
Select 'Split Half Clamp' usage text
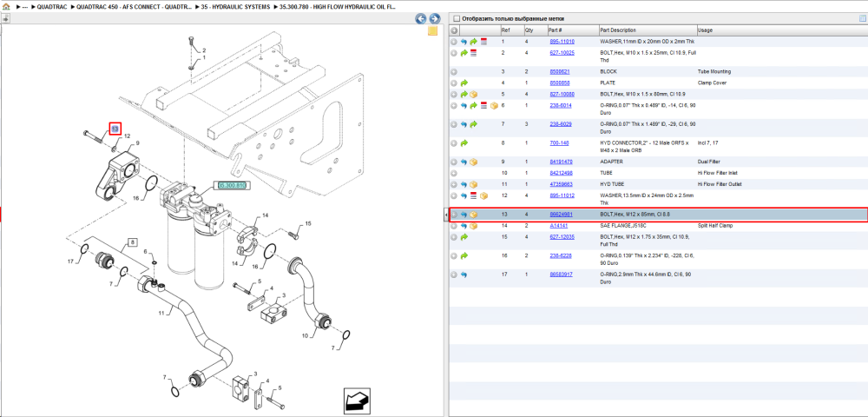[x=714, y=226]
